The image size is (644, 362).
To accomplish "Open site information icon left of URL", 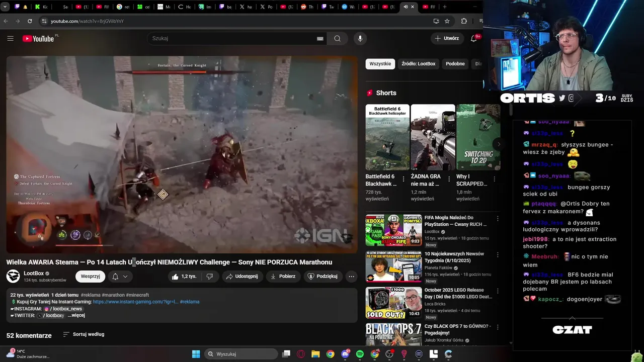I will point(44,21).
